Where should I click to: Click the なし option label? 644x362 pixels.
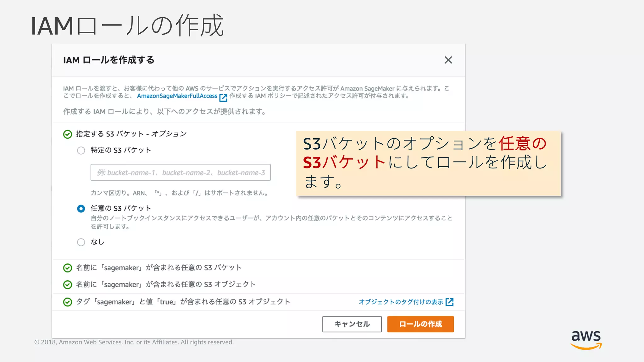(x=97, y=242)
